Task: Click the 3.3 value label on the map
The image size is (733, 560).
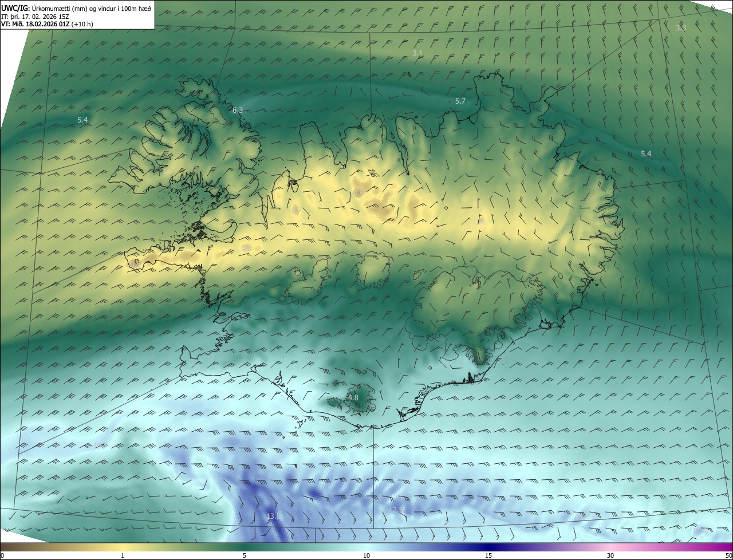Action: pyautogui.click(x=681, y=27)
